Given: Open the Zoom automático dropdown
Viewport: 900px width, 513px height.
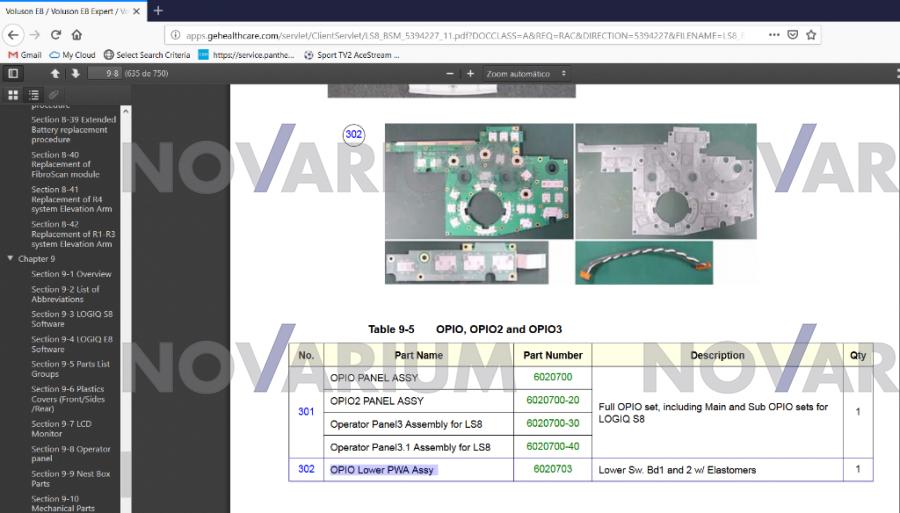Looking at the screenshot, I should coord(526,74).
